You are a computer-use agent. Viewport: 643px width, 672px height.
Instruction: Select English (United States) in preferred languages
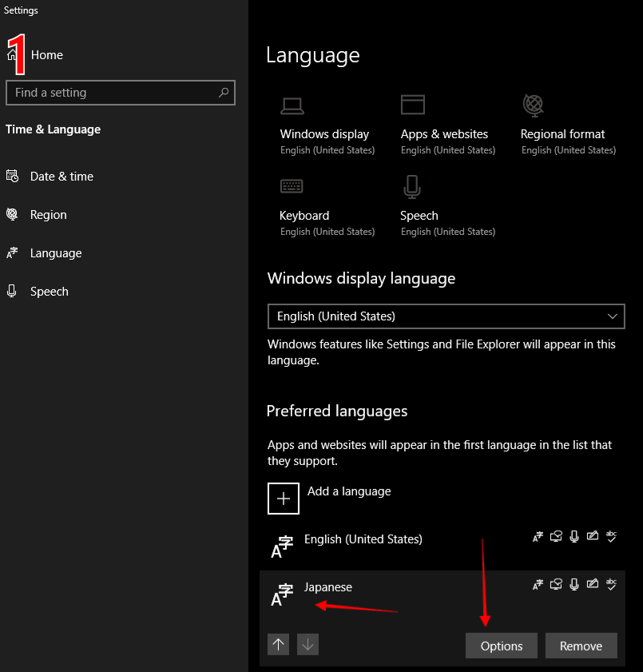point(363,539)
